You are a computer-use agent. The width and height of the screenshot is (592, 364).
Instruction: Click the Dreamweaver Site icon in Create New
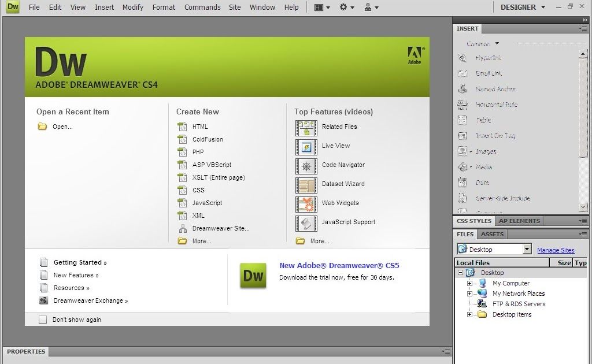[x=183, y=228]
